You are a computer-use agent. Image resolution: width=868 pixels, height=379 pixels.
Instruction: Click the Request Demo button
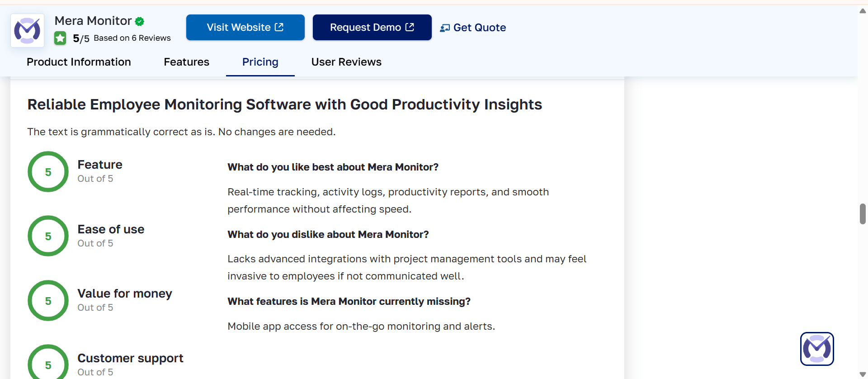click(372, 28)
